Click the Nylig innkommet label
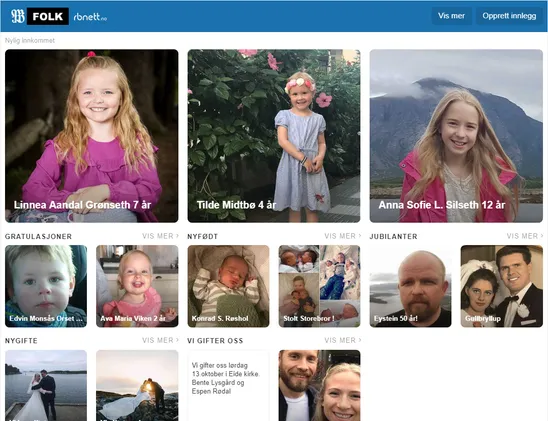Image resolution: width=548 pixels, height=421 pixels. pyautogui.click(x=30, y=41)
